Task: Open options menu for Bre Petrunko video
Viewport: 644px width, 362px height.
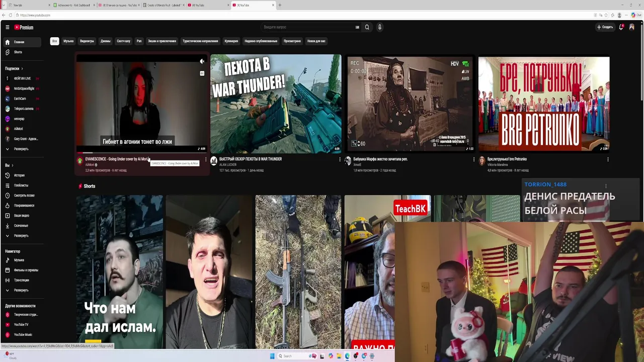Action: (608, 159)
